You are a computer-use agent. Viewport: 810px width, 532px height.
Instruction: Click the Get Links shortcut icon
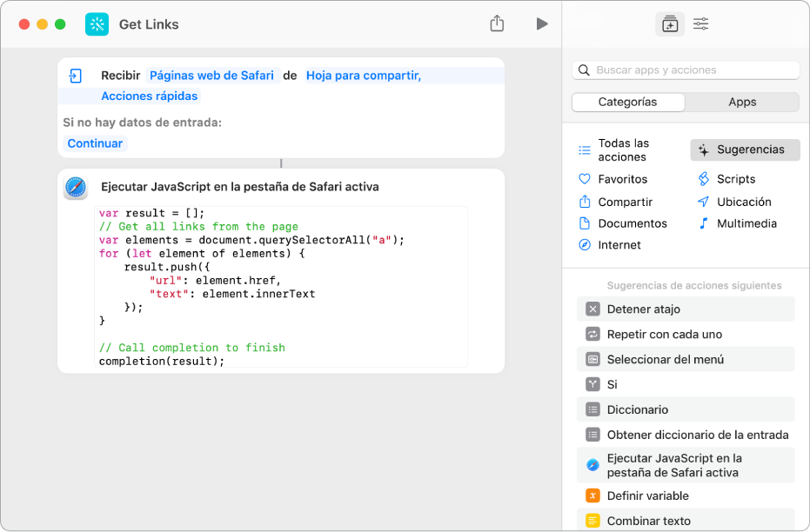pos(97,23)
